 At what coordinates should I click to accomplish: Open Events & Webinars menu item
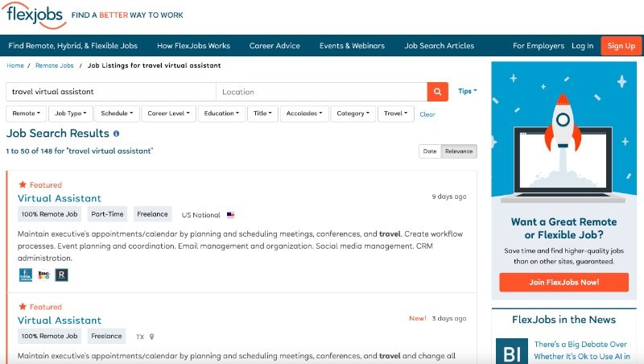click(x=352, y=46)
